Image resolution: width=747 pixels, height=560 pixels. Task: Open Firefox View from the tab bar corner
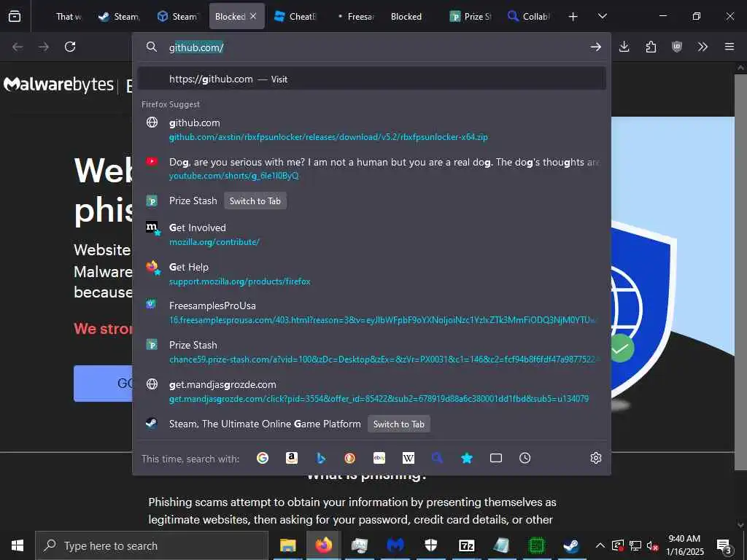tap(15, 16)
